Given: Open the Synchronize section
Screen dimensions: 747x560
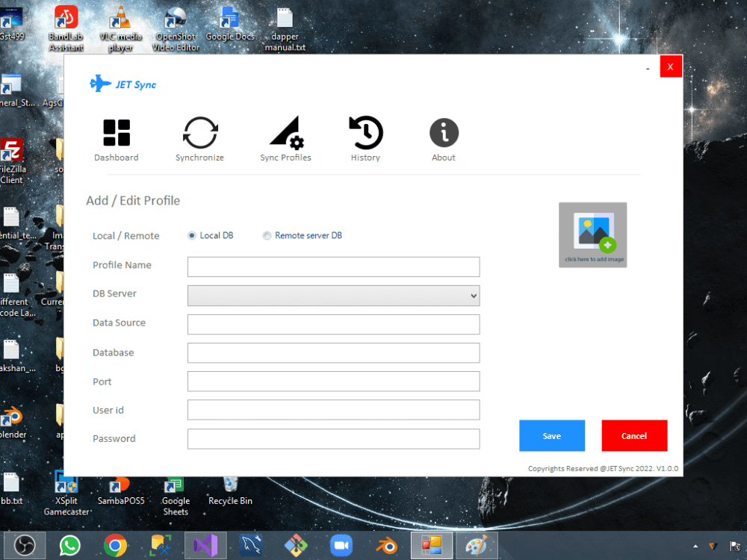Looking at the screenshot, I should [x=199, y=140].
